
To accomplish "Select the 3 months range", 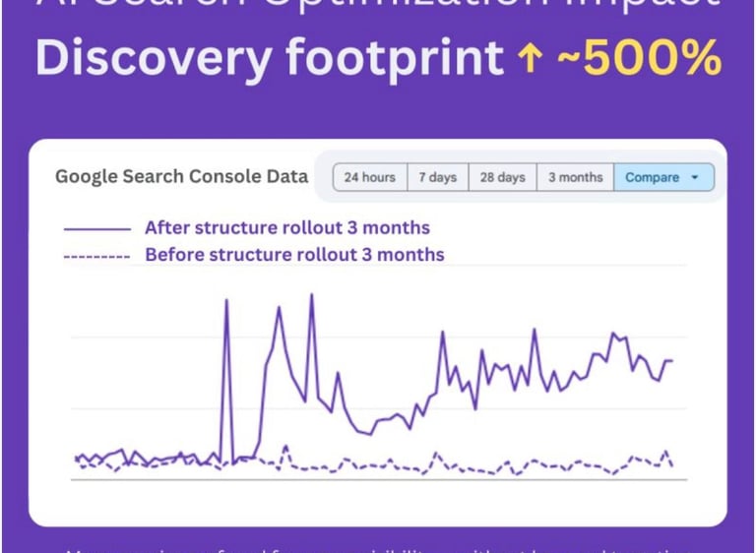I will pyautogui.click(x=575, y=177).
